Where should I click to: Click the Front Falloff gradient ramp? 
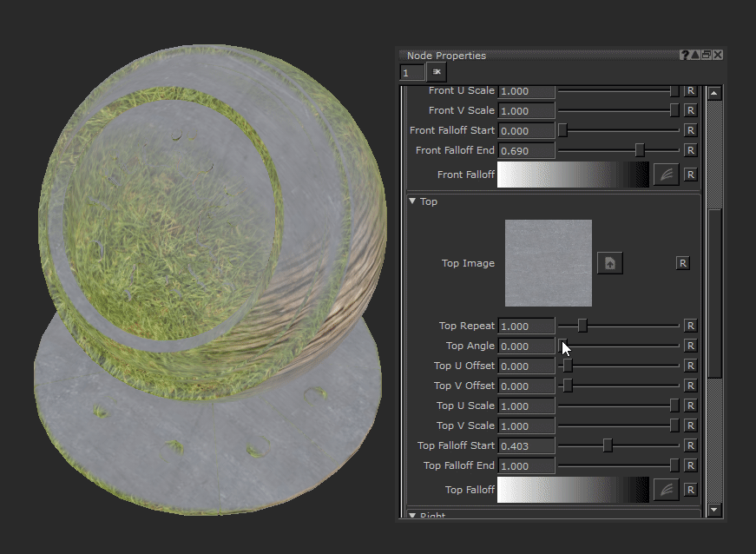pos(573,175)
